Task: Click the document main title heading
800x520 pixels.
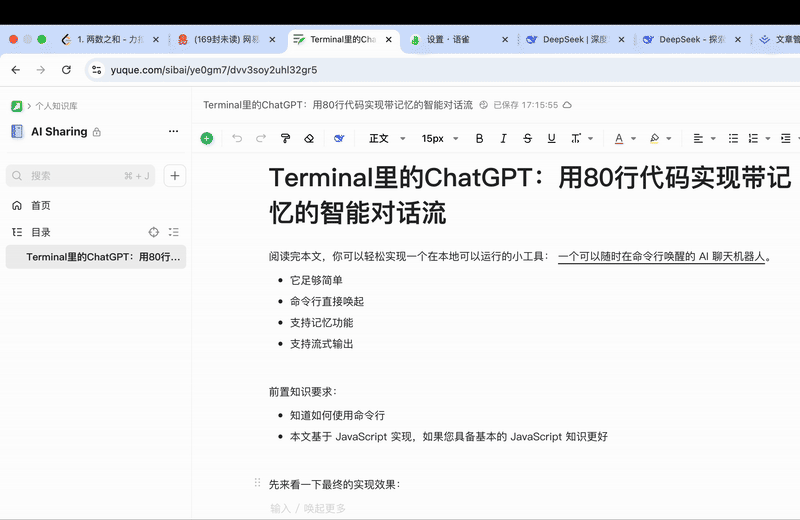Action: coord(530,195)
